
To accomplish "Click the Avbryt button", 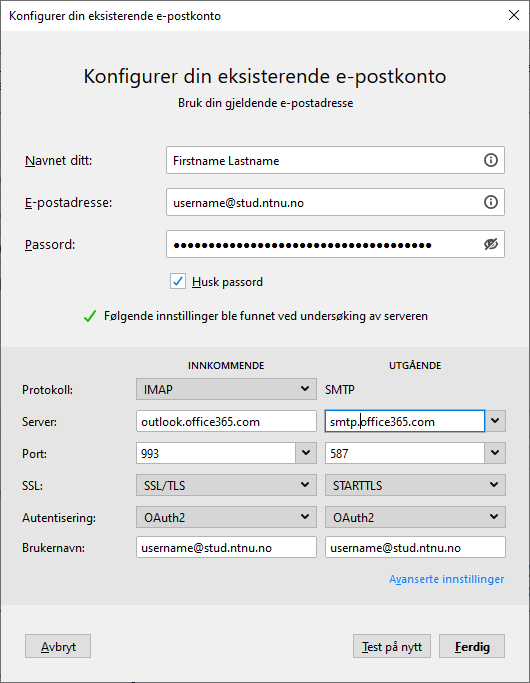I will click(58, 646).
